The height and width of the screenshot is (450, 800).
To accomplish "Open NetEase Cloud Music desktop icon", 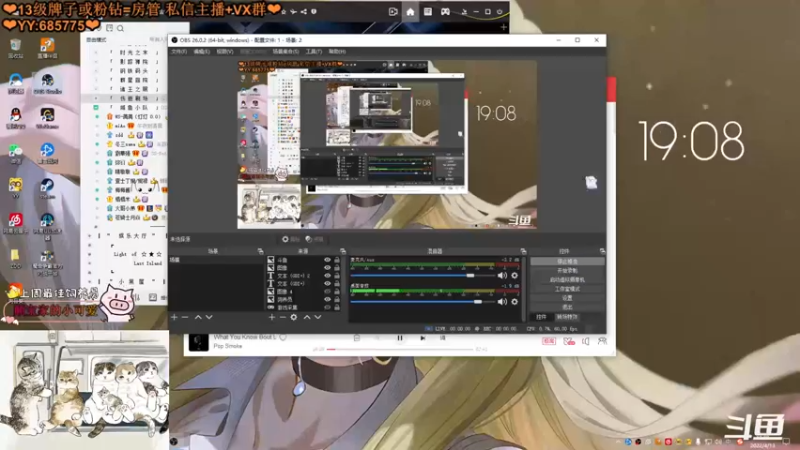I will (15, 223).
